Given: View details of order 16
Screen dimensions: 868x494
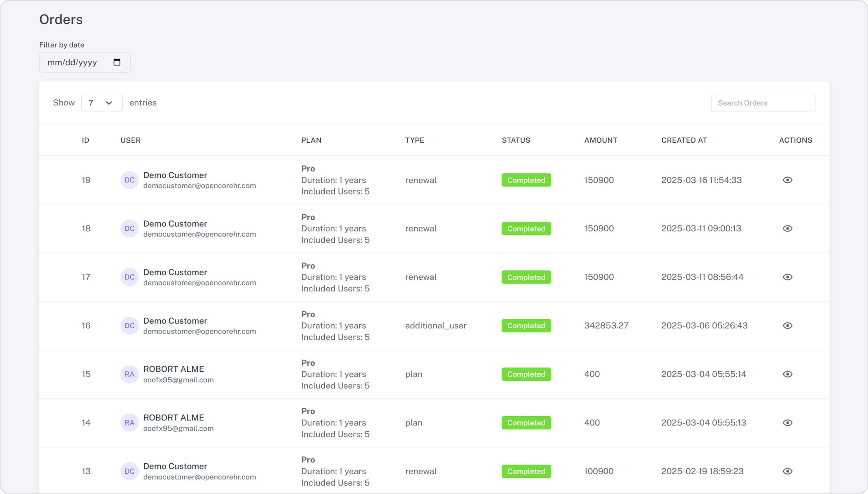Looking at the screenshot, I should 788,325.
